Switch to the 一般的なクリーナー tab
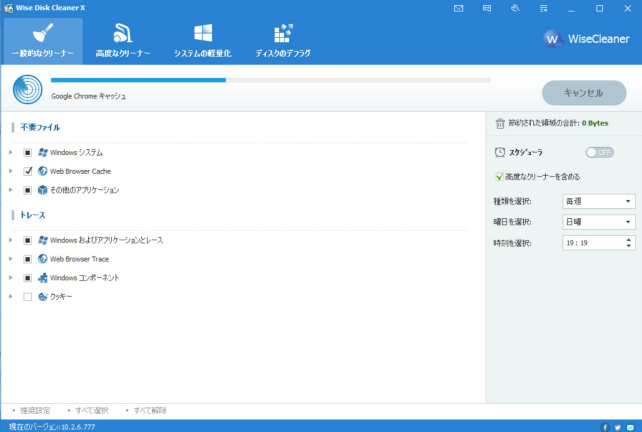This screenshot has height=432, width=642. coord(43,41)
